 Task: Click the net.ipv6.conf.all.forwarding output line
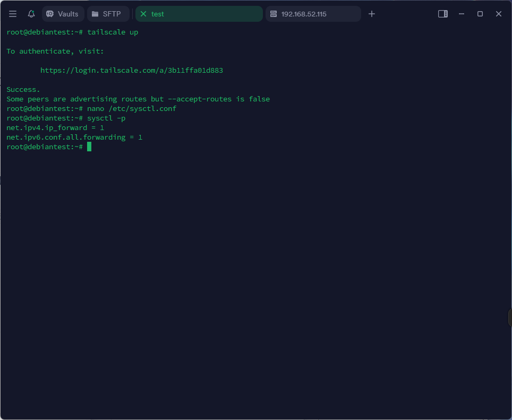coord(74,137)
